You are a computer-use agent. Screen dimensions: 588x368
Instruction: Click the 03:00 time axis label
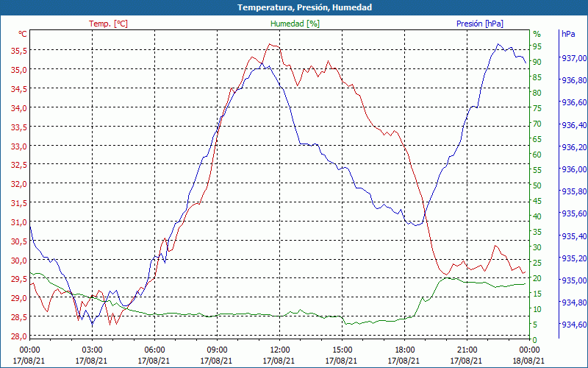92,350
